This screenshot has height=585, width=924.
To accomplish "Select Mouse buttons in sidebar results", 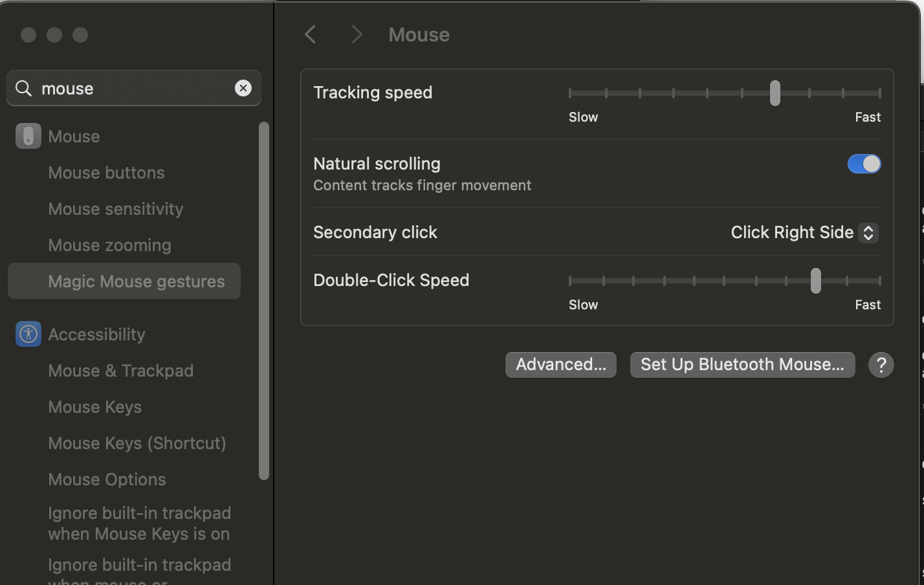I will tap(106, 173).
